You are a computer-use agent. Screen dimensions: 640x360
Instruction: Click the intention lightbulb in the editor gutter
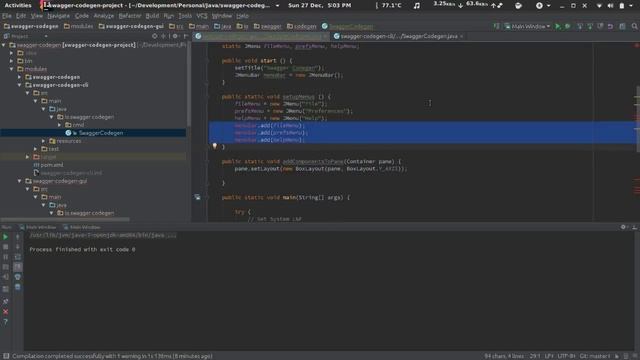click(215, 146)
